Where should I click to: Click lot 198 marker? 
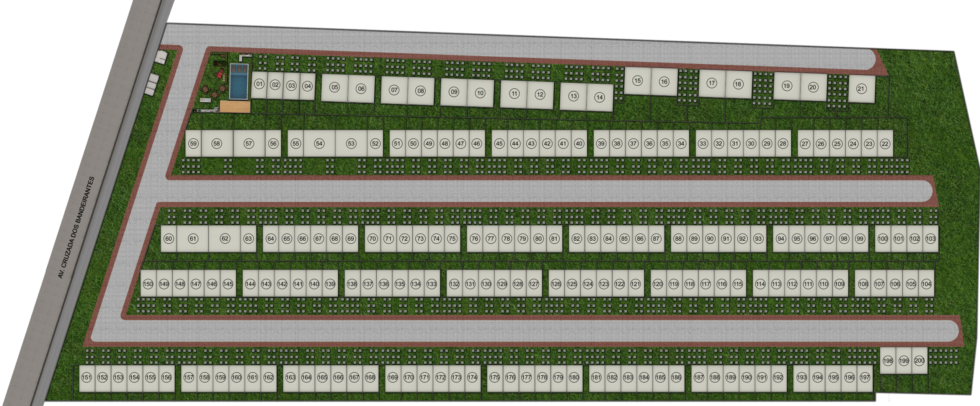click(887, 361)
